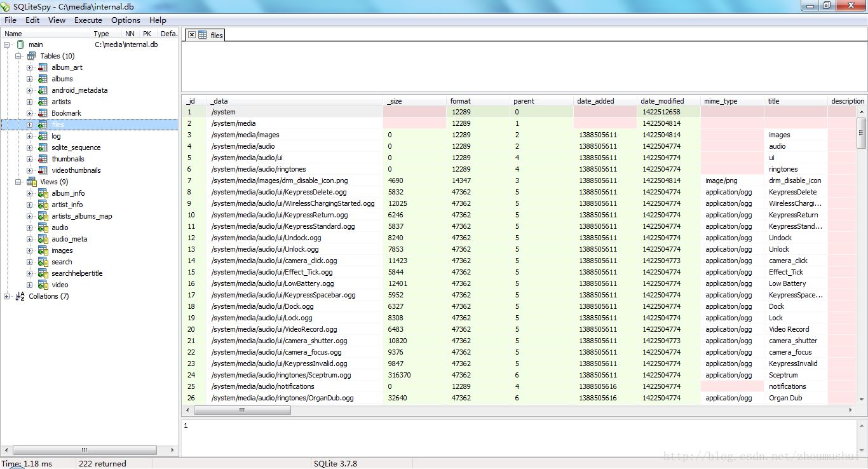This screenshot has height=469, width=868.
Task: Expand the audio_meta view node
Action: coord(30,239)
